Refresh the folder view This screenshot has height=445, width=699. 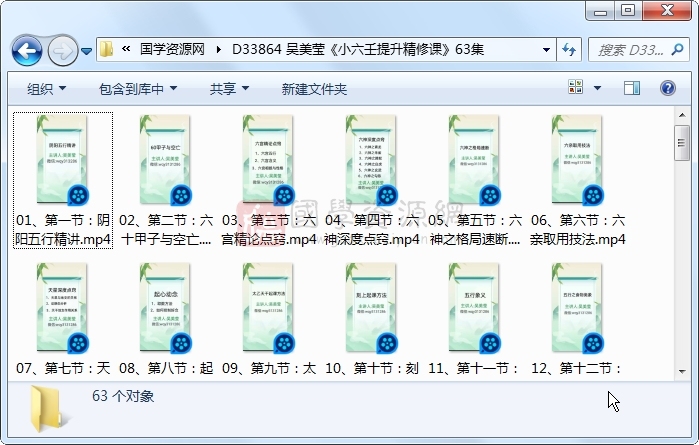[569, 49]
